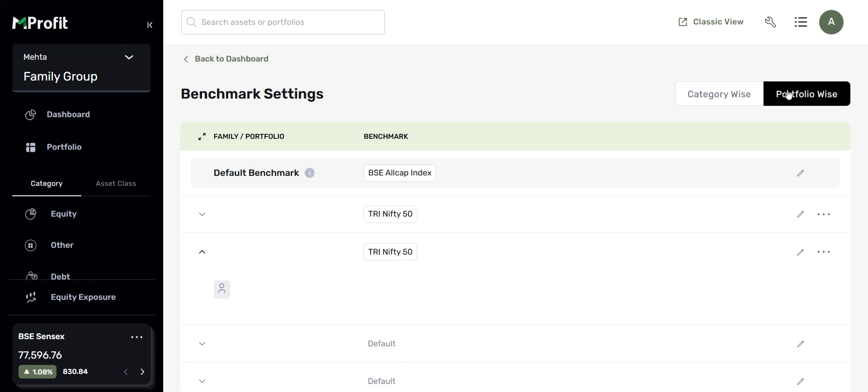Click the MProfit logo

click(x=40, y=23)
